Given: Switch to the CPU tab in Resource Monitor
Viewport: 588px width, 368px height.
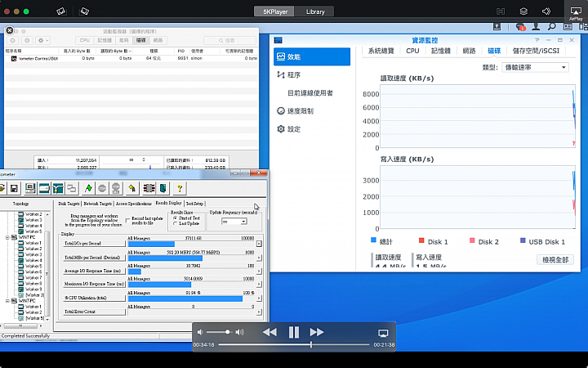Looking at the screenshot, I should [412, 51].
